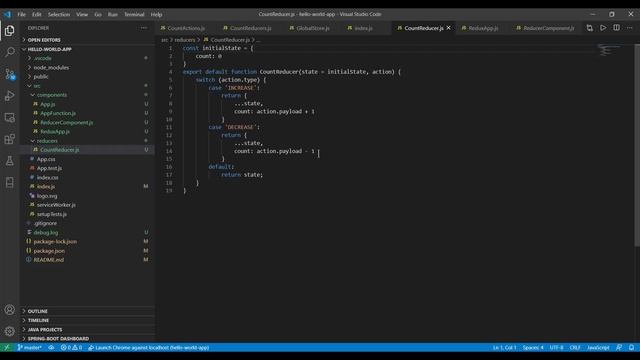Expand the Timeline section
This screenshot has width=640, height=360.
[x=38, y=320]
